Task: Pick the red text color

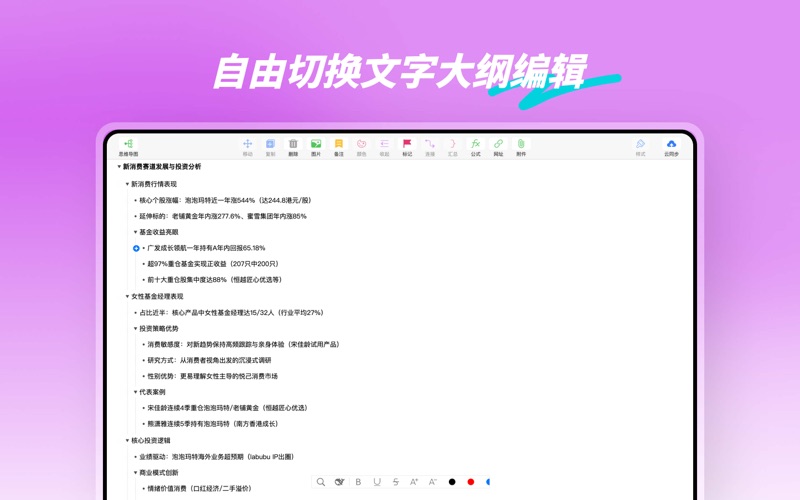Action: pyautogui.click(x=471, y=482)
